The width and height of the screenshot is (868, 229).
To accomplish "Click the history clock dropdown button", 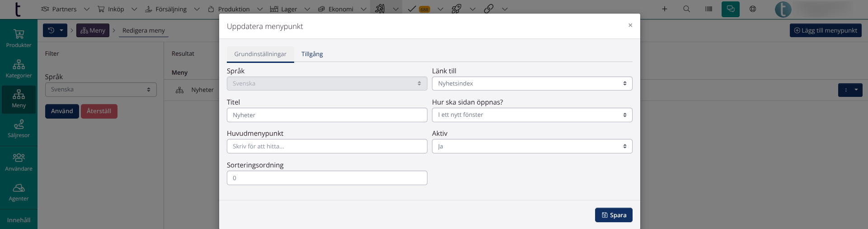I will click(x=55, y=30).
